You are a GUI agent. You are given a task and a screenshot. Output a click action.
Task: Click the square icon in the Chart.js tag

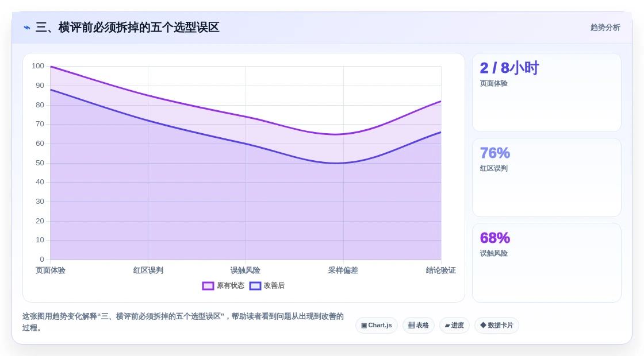click(364, 326)
